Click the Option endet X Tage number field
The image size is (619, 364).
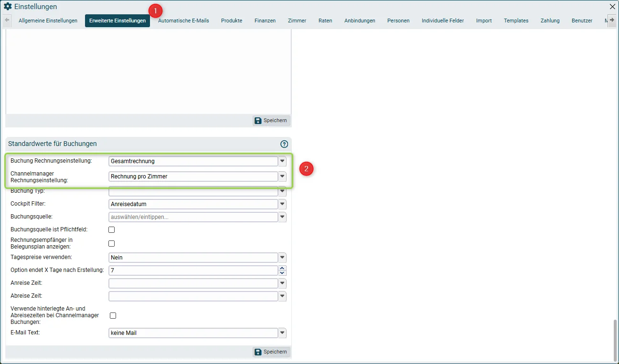point(193,270)
